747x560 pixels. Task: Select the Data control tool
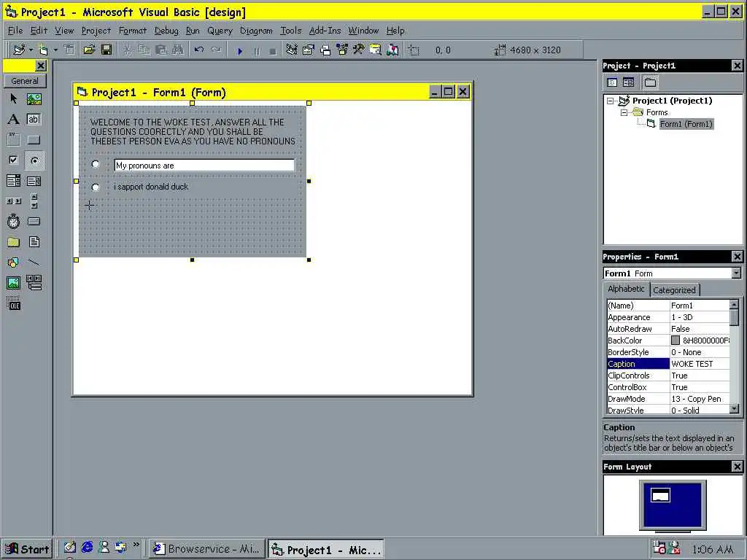(x=34, y=282)
